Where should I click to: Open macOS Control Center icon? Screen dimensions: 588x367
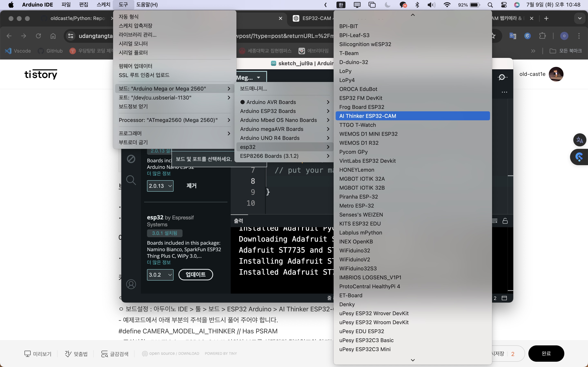[504, 5]
